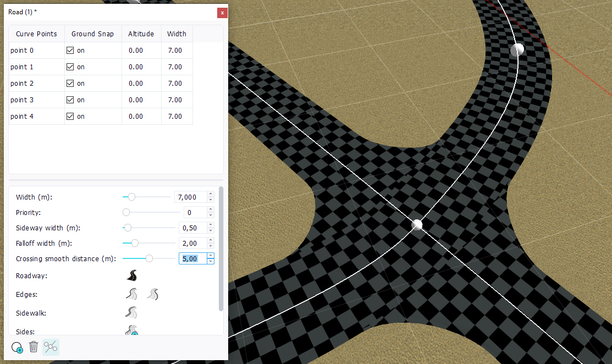Viewport: 612px width, 364px height.
Task: Select the right Edges road icon
Action: tap(153, 295)
